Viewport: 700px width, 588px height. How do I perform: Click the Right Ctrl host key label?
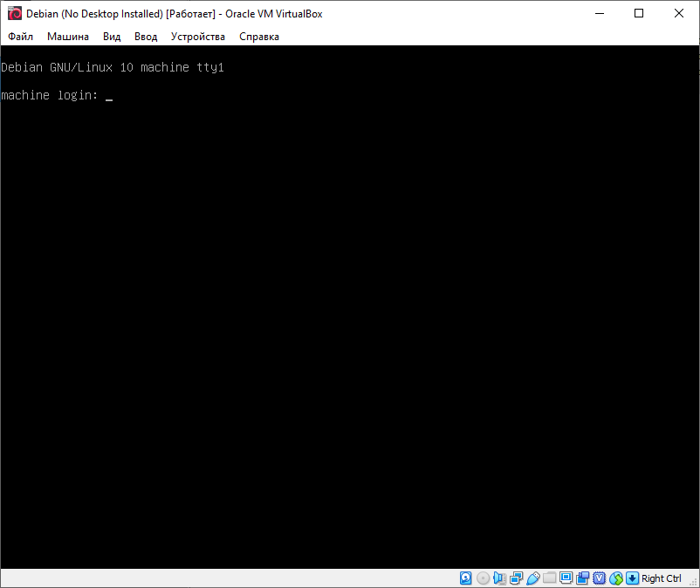(x=662, y=578)
